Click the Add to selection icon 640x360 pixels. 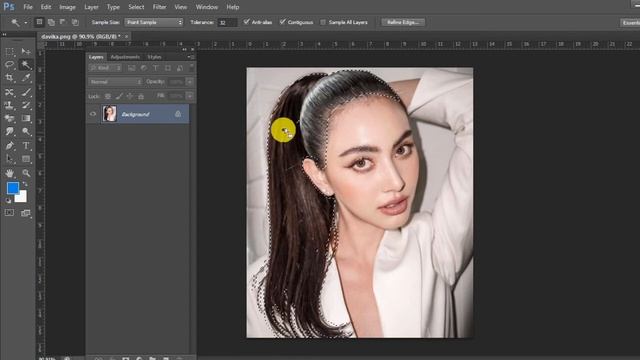pyautogui.click(x=51, y=22)
